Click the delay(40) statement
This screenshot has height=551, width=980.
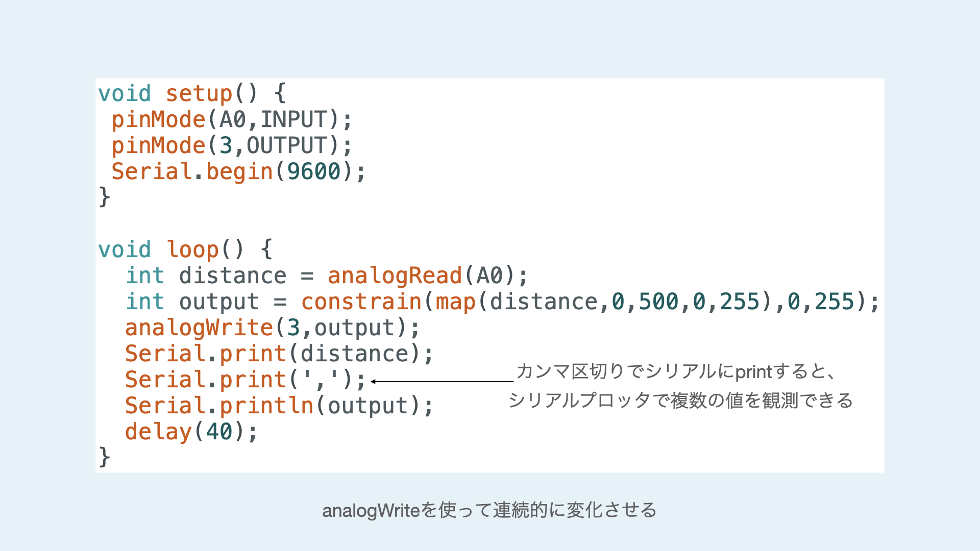(191, 432)
